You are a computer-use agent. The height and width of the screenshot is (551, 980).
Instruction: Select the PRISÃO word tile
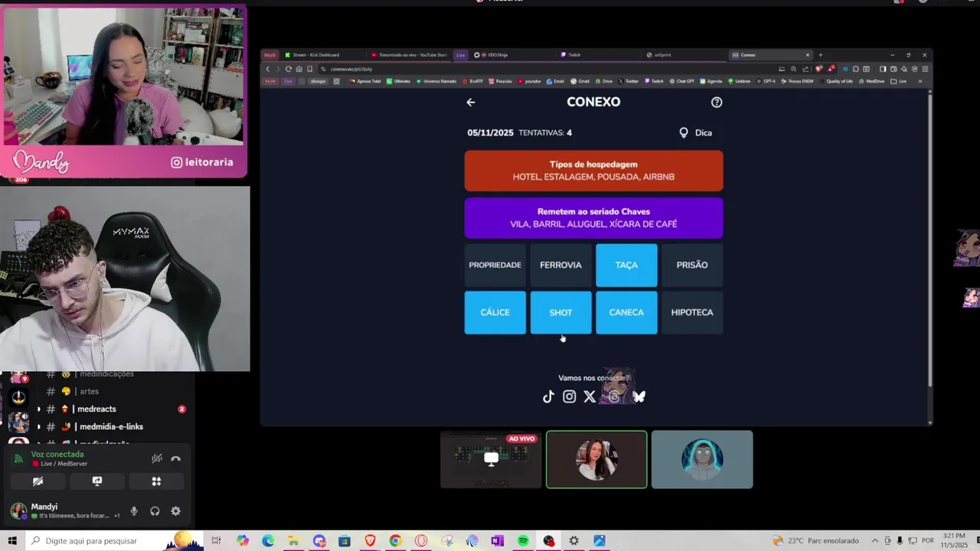[x=692, y=266]
